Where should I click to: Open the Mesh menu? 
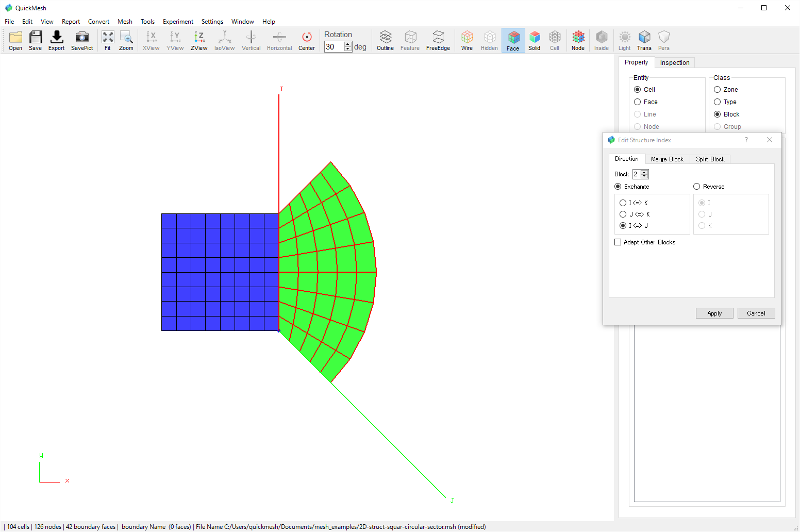click(x=125, y=22)
